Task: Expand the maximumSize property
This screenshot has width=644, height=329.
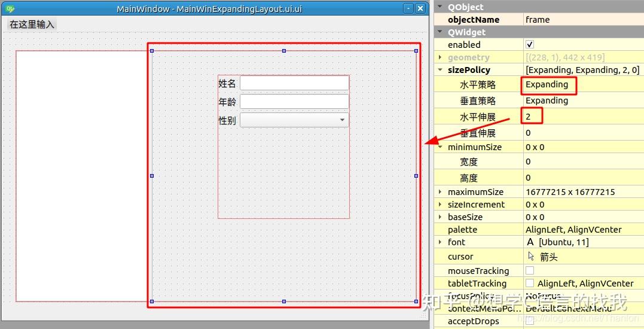Action: click(440, 192)
